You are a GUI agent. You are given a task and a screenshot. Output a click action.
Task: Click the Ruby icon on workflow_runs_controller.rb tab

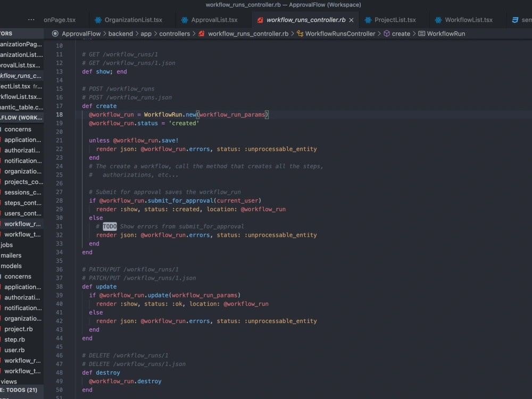[260, 20]
